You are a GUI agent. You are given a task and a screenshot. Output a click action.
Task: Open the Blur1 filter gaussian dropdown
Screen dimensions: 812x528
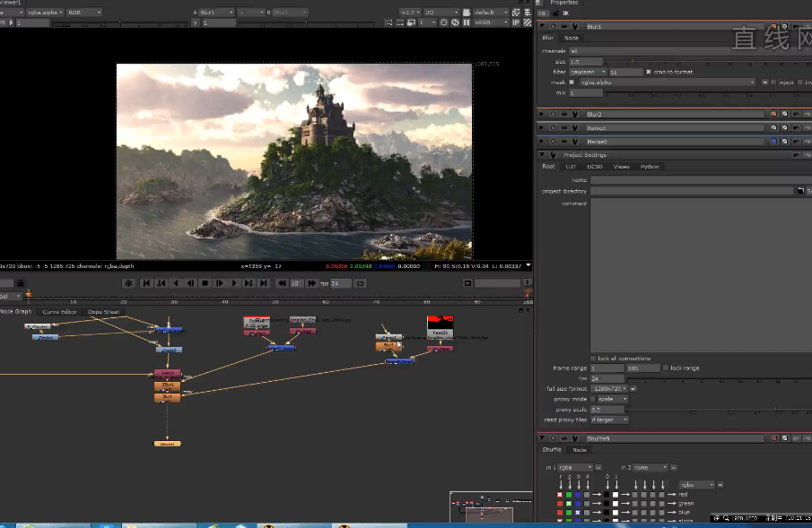[588, 72]
